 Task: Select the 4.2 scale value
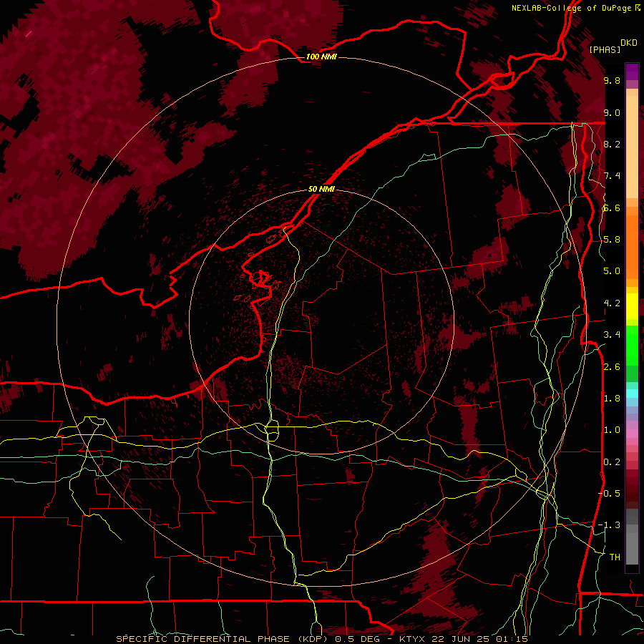coord(612,303)
